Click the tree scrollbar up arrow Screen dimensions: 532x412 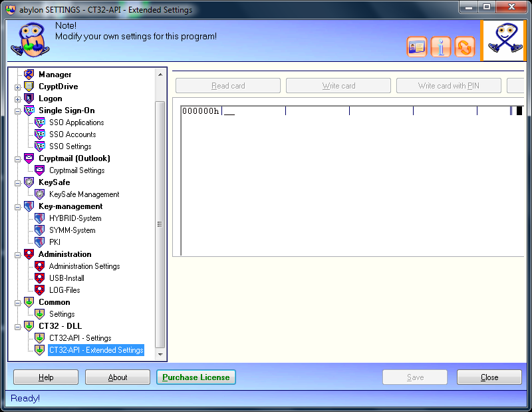pyautogui.click(x=160, y=75)
